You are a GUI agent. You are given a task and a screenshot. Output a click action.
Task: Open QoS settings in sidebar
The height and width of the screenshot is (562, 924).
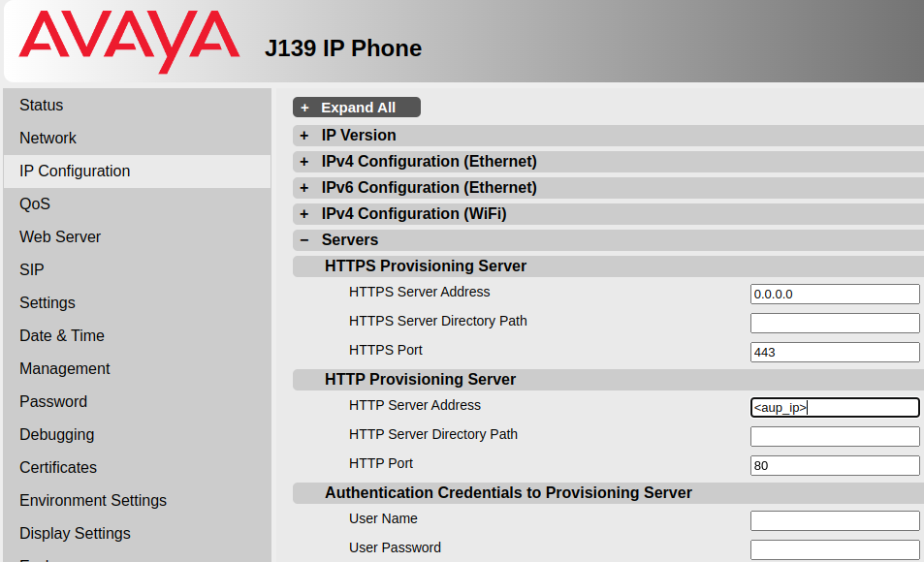tap(35, 204)
